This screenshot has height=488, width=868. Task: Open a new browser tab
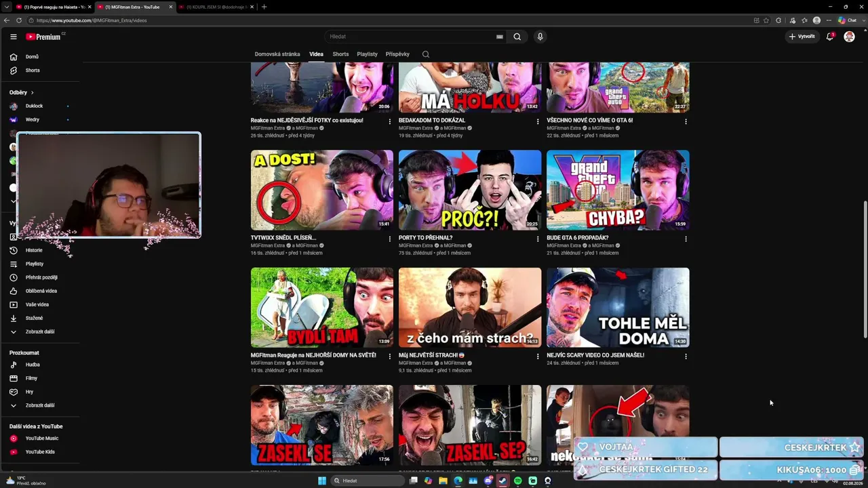tap(264, 7)
